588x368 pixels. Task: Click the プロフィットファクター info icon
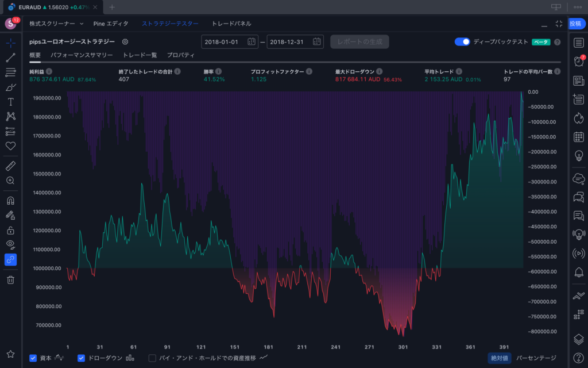coord(309,71)
